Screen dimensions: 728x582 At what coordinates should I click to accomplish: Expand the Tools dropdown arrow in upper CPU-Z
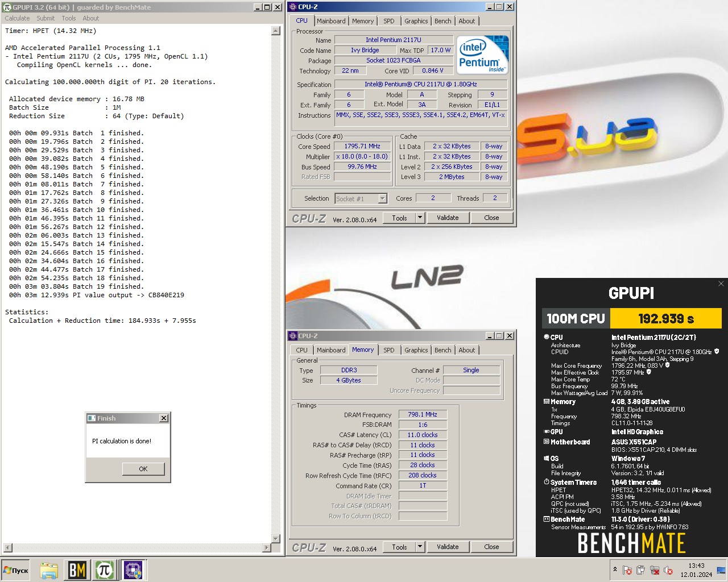pos(420,218)
